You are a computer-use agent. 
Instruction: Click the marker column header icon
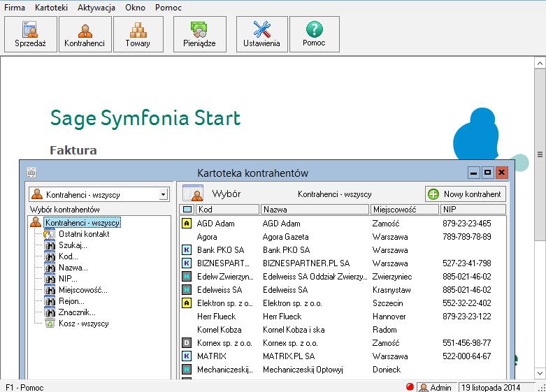[187, 209]
